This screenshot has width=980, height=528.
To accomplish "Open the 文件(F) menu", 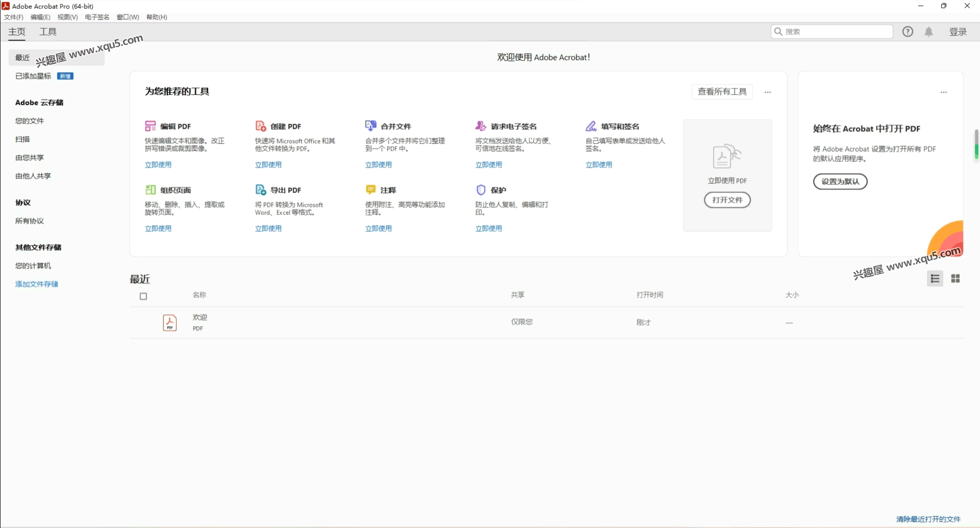I will 14,17.
